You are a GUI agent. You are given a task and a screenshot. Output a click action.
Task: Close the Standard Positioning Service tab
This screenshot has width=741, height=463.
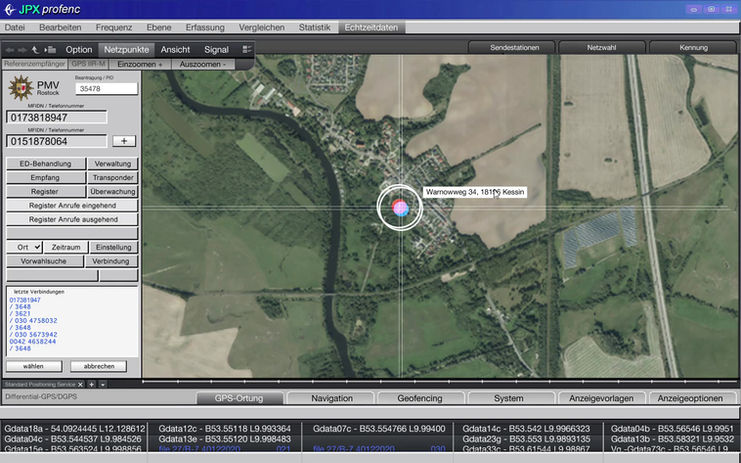click(x=80, y=385)
